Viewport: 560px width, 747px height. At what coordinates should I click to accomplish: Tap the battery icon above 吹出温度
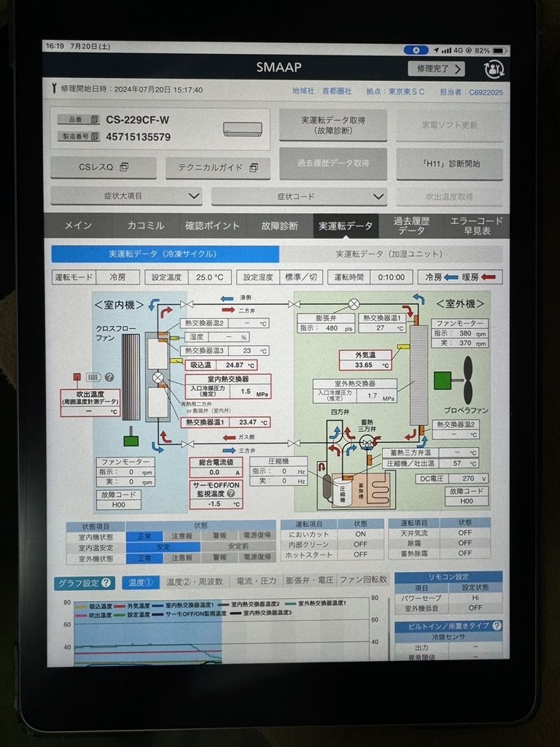point(93,377)
